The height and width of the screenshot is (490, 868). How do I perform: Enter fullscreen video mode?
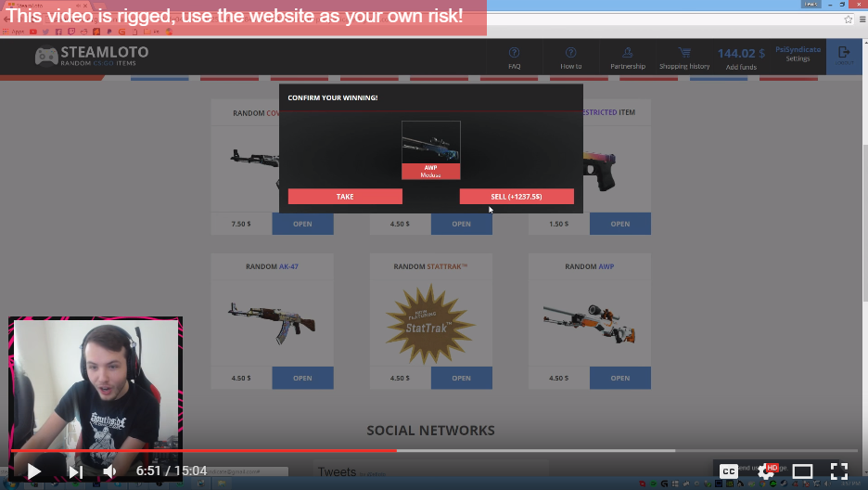(x=839, y=471)
